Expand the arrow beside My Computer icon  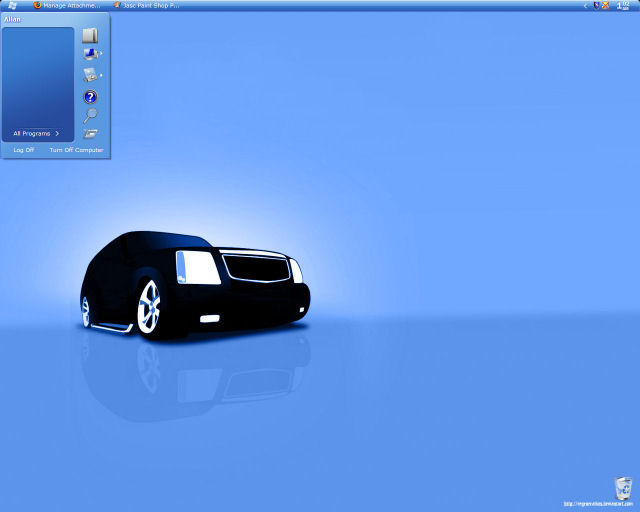[x=101, y=53]
